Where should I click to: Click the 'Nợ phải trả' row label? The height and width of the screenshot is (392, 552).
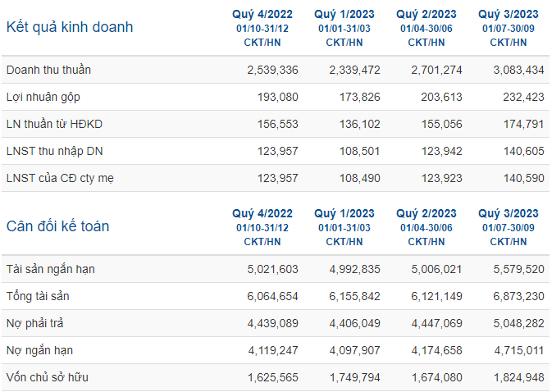[34, 324]
